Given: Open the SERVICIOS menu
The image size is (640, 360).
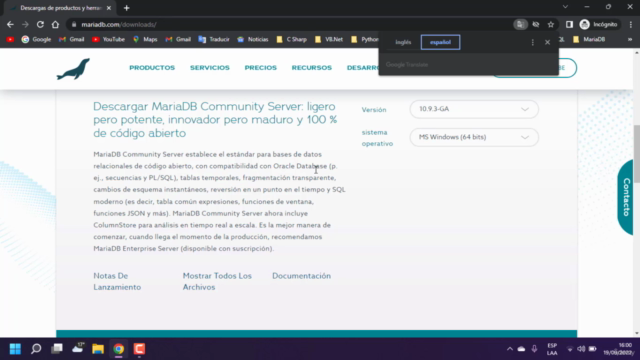Looking at the screenshot, I should 210,68.
